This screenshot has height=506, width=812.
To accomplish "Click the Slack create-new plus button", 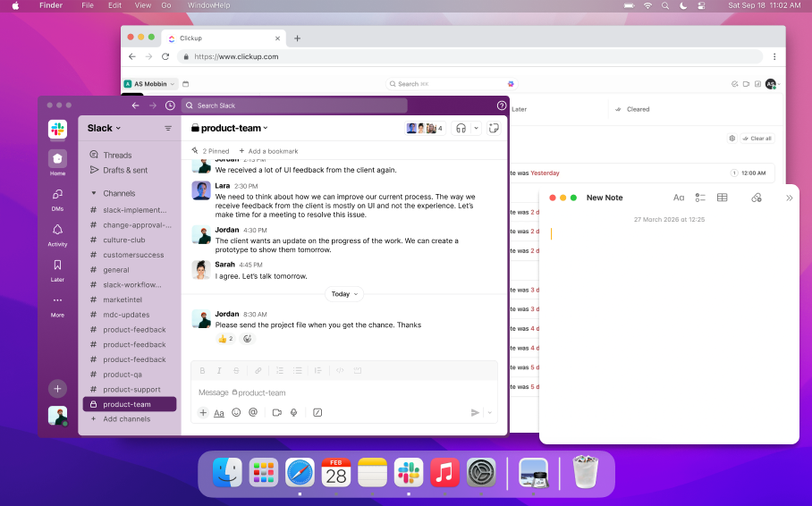I will pos(57,388).
